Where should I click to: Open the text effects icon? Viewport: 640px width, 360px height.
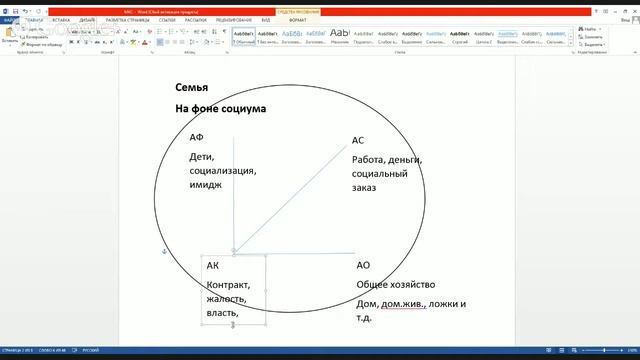(122, 42)
